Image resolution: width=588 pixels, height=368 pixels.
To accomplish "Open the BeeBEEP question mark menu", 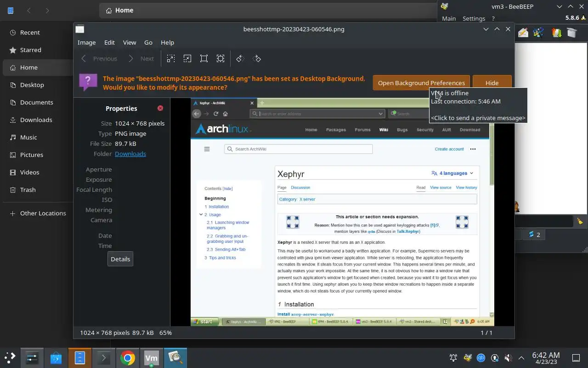I will click(x=493, y=18).
